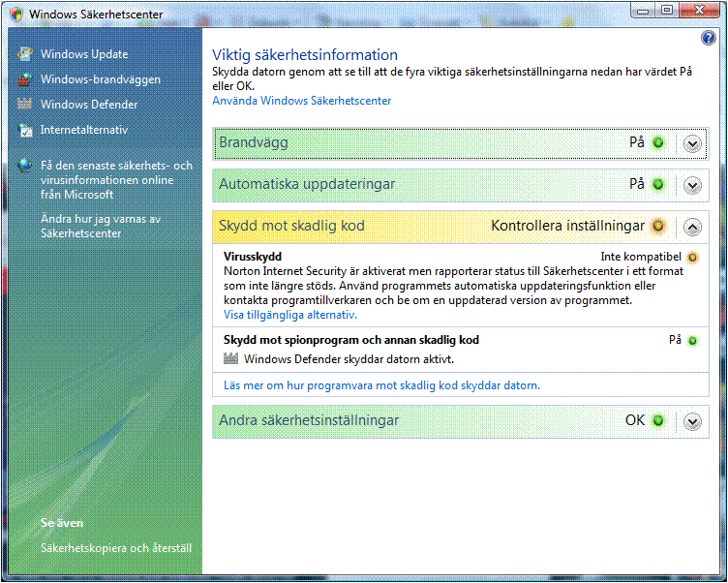Click the På status text in Brandvägg row
728x583 pixels.
(x=637, y=142)
